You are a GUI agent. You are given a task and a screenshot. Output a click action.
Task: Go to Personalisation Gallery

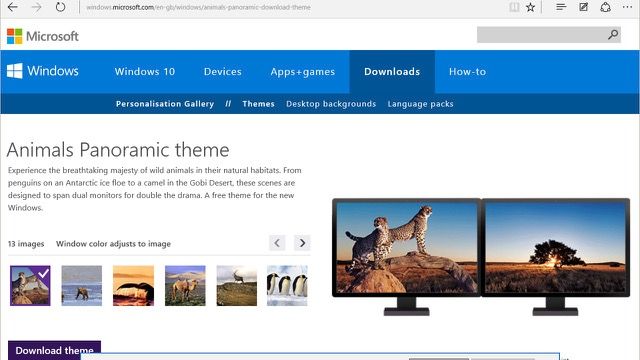(165, 104)
